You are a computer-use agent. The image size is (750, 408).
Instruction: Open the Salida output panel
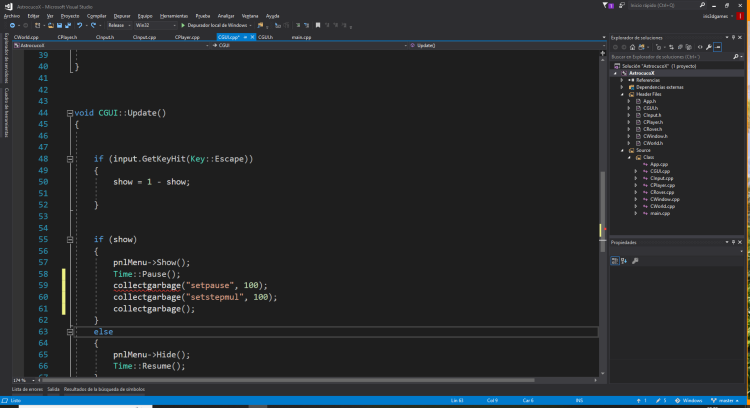(x=53, y=388)
